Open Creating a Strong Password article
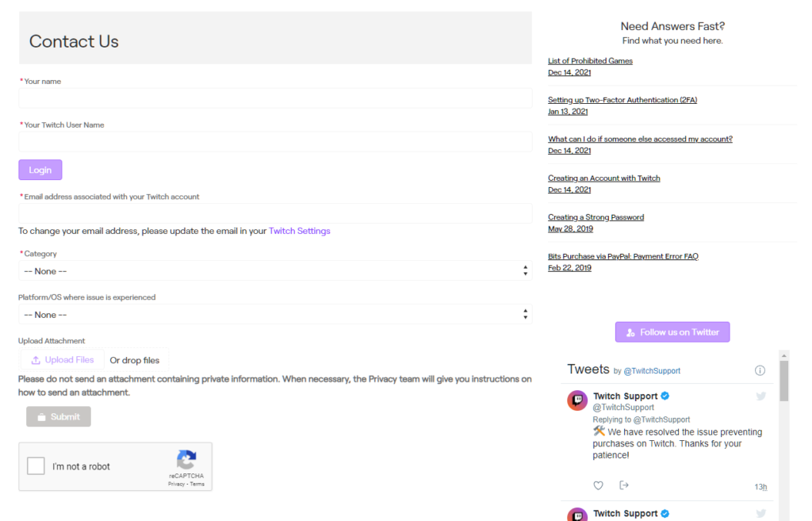 click(x=596, y=217)
